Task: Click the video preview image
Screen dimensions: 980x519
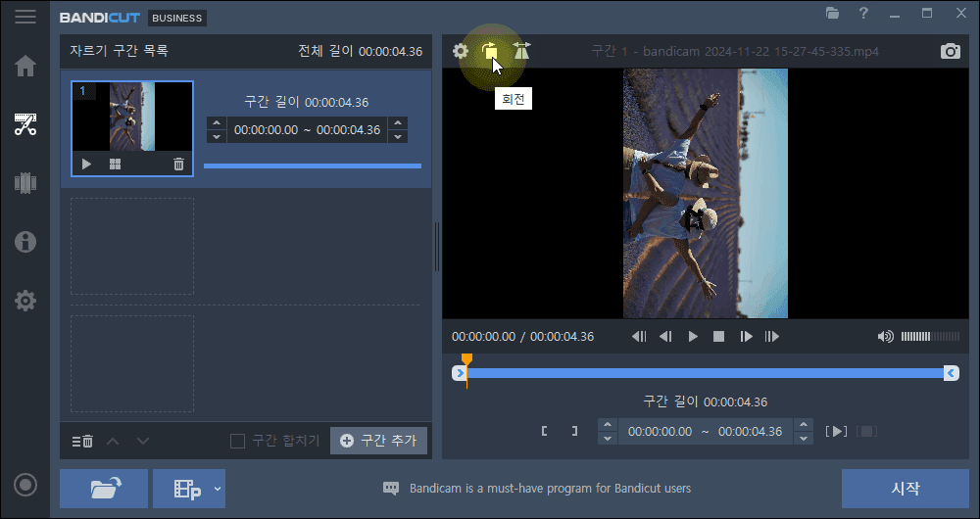Action: coord(705,194)
